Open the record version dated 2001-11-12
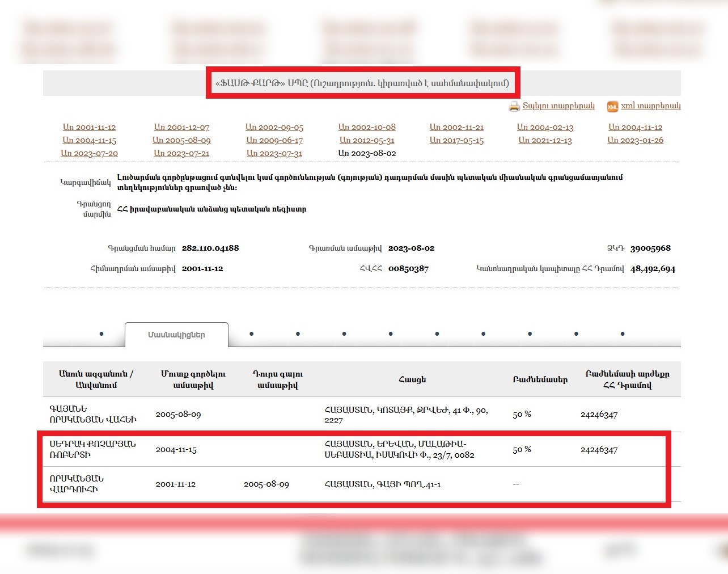Screen dimensions: 728x574 click(x=89, y=128)
